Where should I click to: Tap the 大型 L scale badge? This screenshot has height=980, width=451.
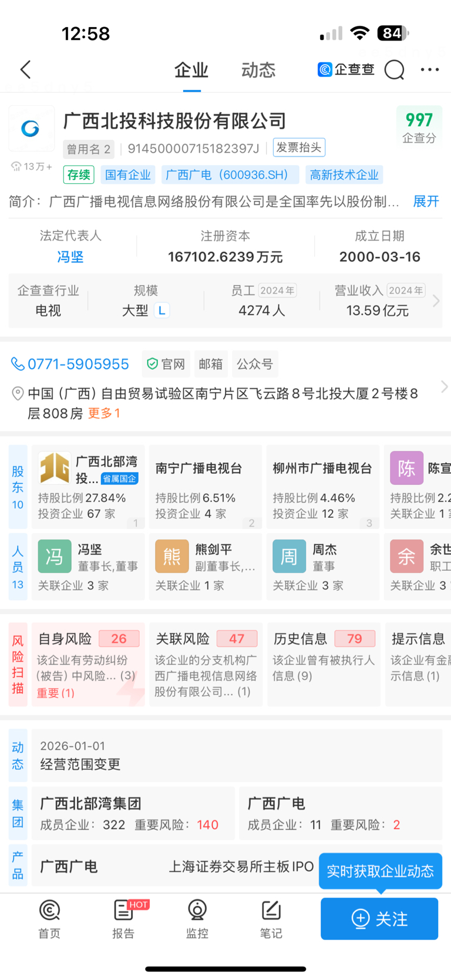click(161, 310)
